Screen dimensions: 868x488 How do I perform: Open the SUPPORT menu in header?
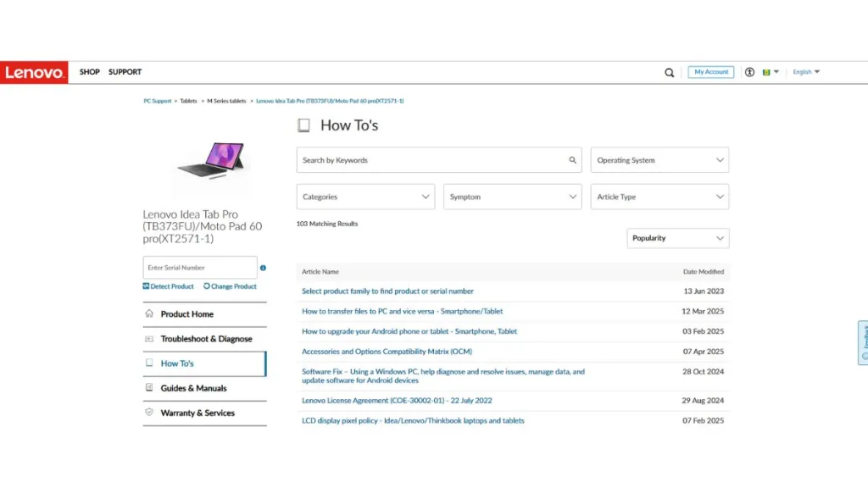[125, 72]
